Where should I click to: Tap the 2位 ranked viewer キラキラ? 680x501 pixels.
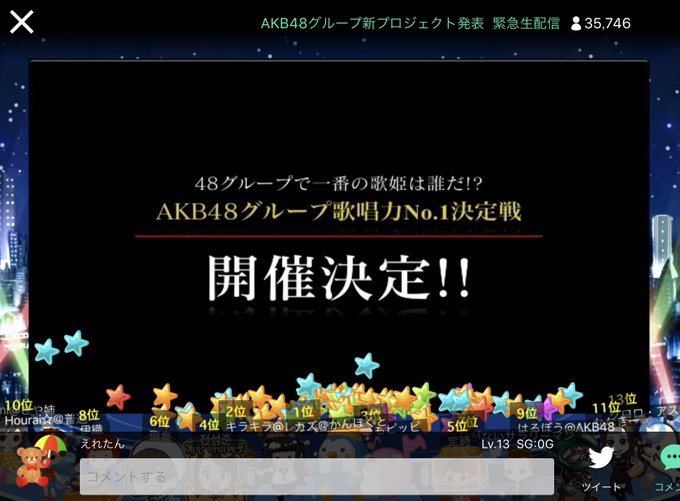236,411
